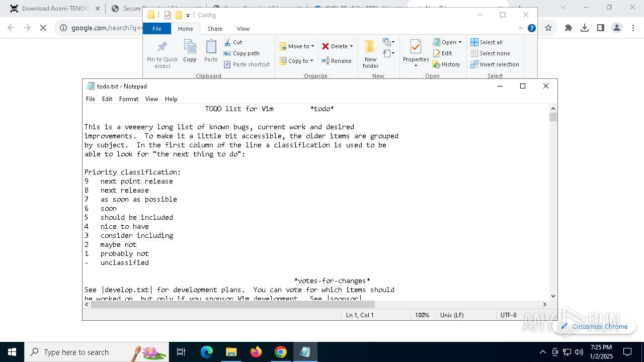Open Notepad View menu

coord(151,99)
